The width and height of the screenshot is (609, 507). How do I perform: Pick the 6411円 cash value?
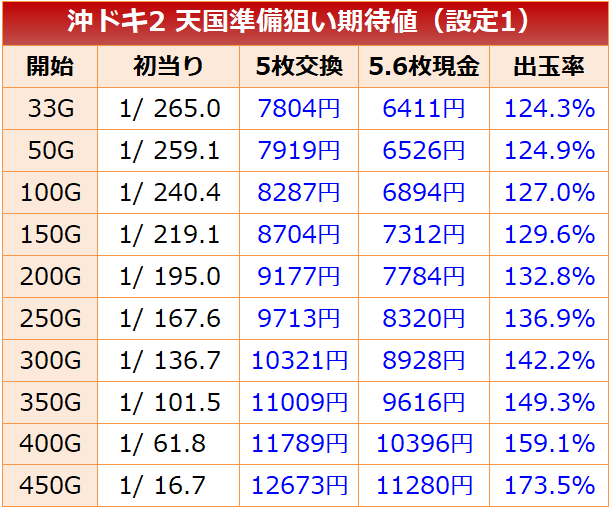click(x=424, y=108)
